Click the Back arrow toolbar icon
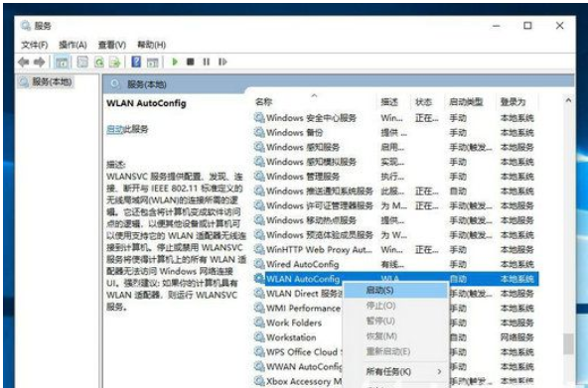 tap(23, 62)
